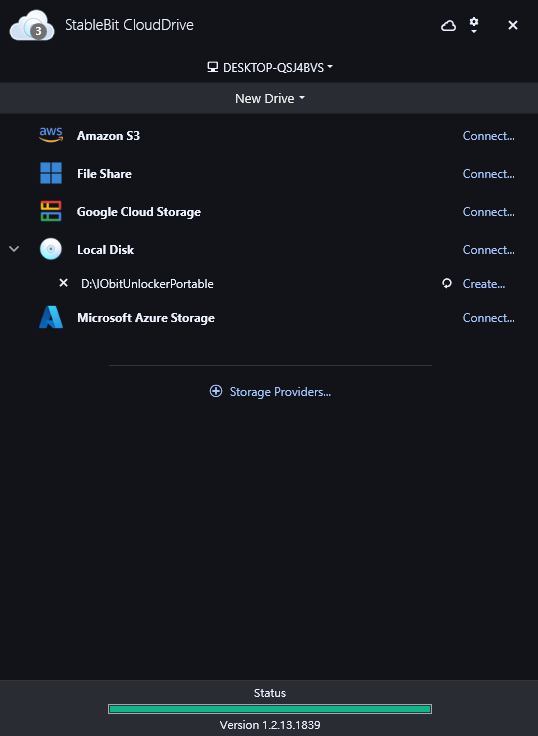The width and height of the screenshot is (538, 736).
Task: Connect to Amazon S3
Action: point(489,136)
